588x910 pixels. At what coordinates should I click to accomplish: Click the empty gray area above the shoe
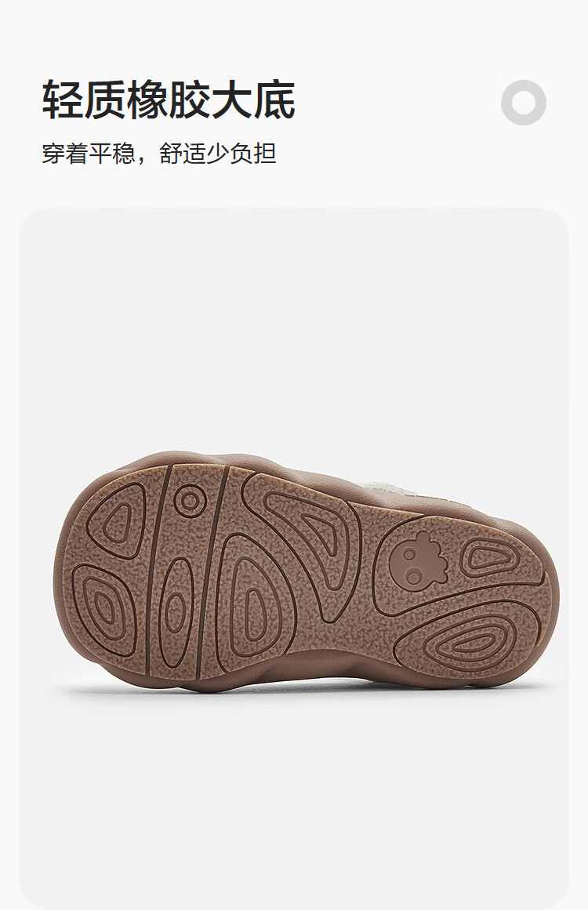click(x=294, y=331)
